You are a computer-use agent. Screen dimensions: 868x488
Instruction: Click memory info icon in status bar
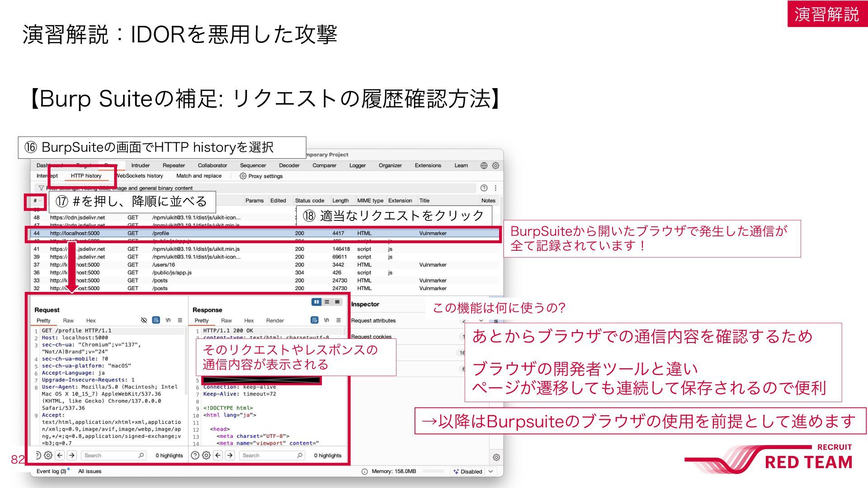(x=364, y=472)
